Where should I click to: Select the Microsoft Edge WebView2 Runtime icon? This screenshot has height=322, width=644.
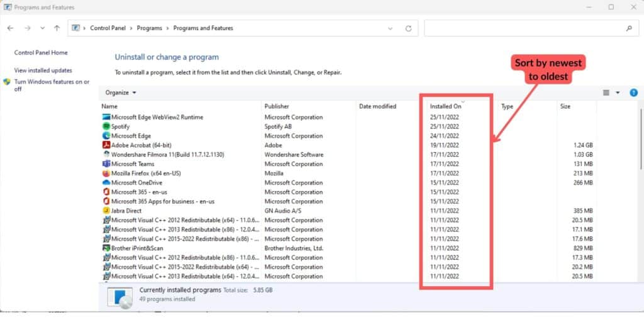pos(106,117)
